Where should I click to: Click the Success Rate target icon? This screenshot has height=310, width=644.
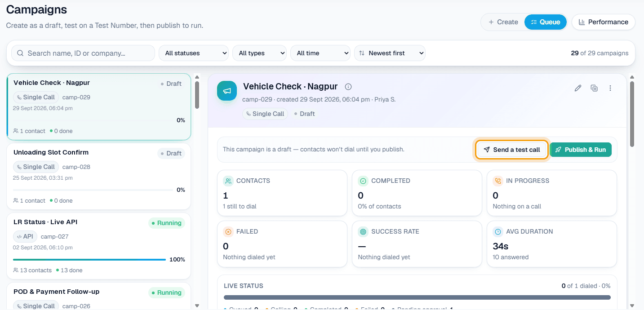click(363, 232)
